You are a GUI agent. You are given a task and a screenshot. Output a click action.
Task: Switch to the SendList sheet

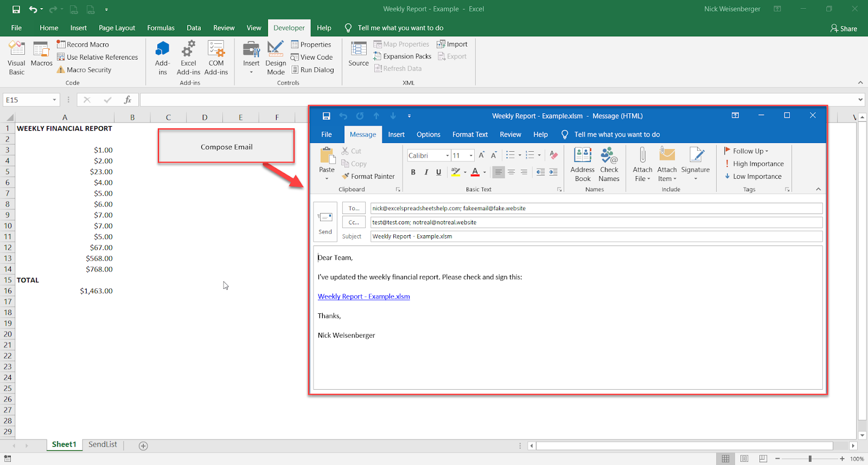click(x=103, y=444)
